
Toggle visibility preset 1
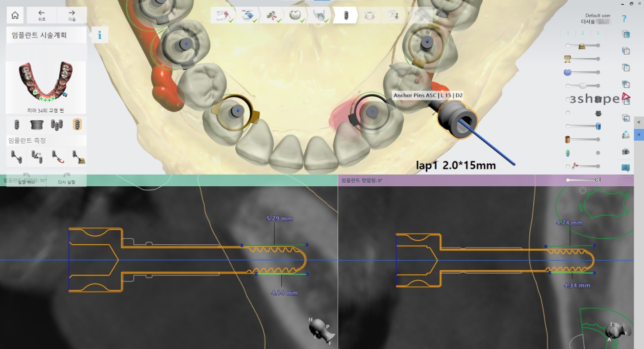(568, 33)
